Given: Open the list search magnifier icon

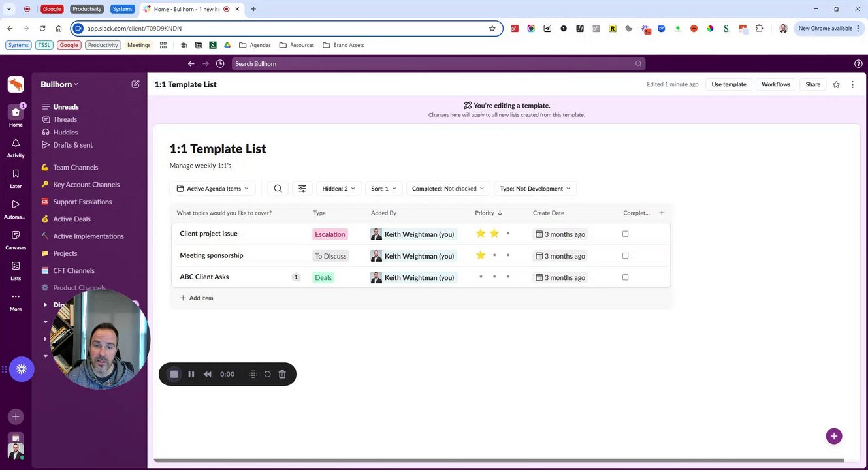Looking at the screenshot, I should pyautogui.click(x=278, y=189).
